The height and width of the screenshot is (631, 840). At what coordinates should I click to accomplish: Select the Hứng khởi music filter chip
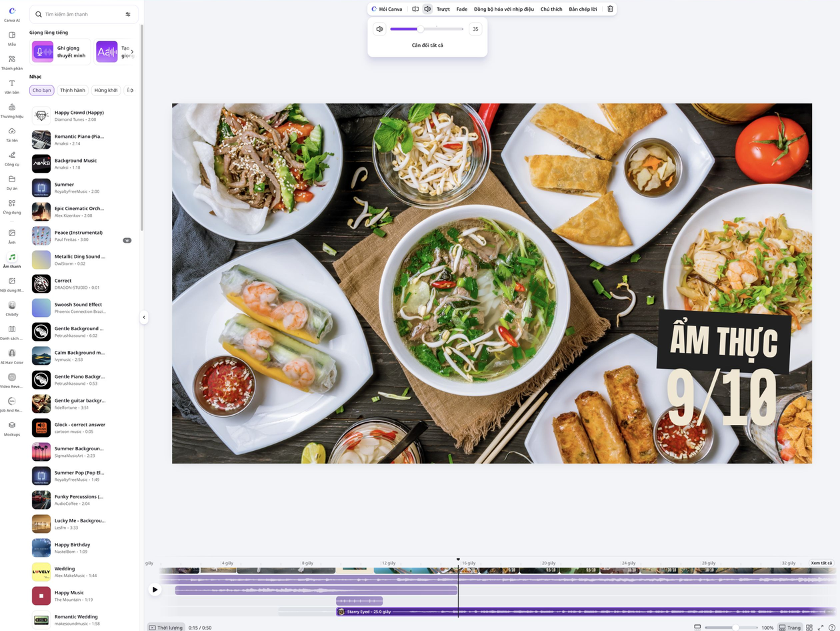[x=106, y=90]
